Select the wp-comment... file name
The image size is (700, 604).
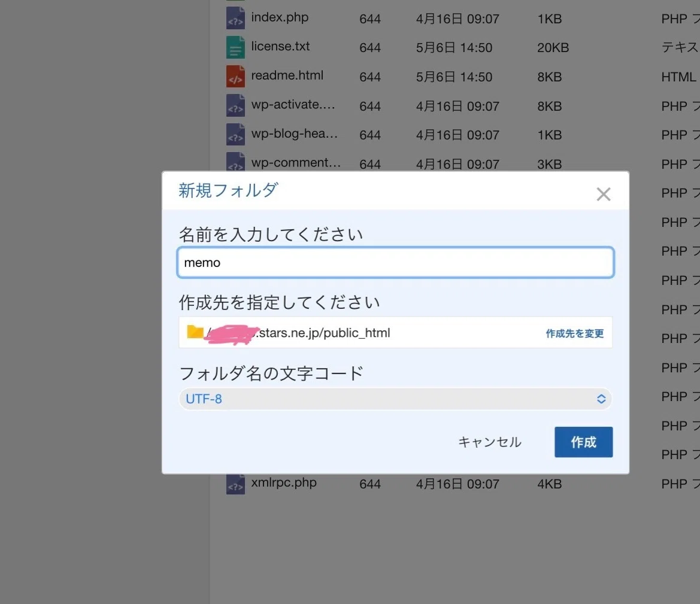296,162
